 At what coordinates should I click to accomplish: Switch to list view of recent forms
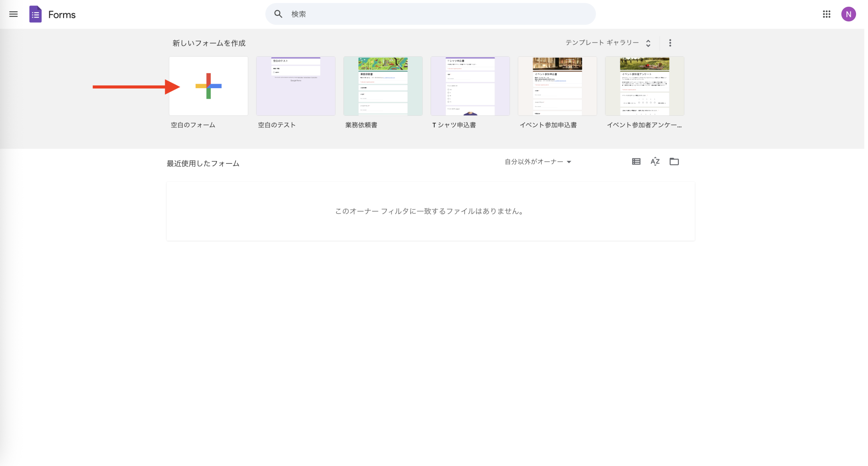pyautogui.click(x=636, y=161)
